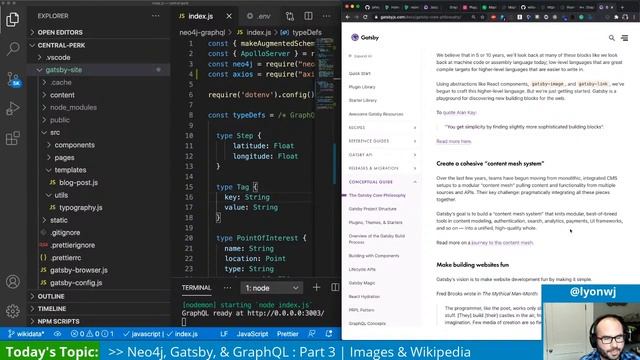This screenshot has width=640, height=360.
Task: Select the terminal instance dropdown 1: node
Action: (x=271, y=288)
